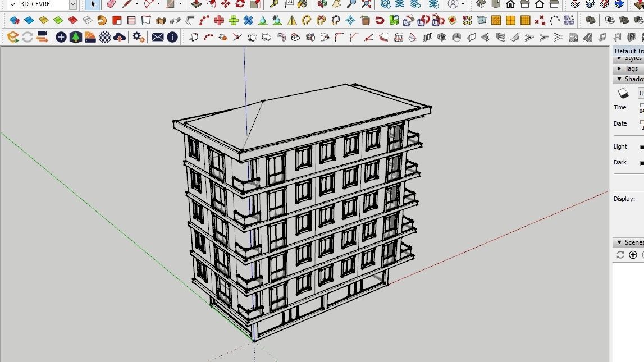
Task: Add a new scene with plus button
Action: coord(633,255)
